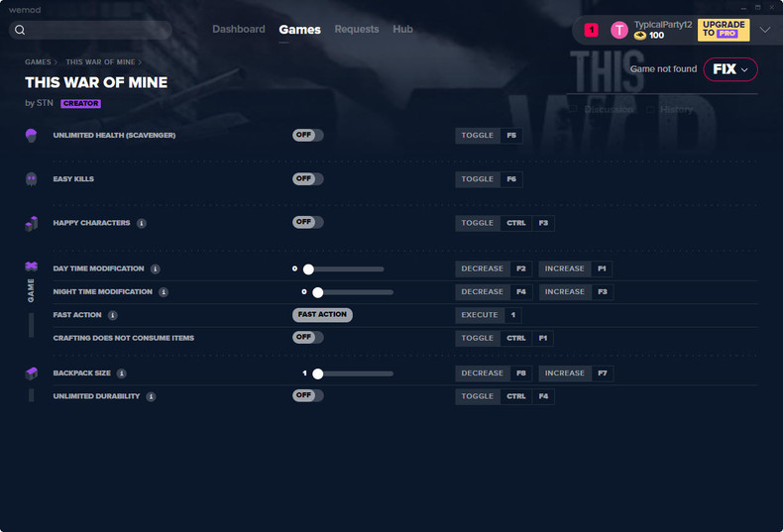Show info for Happy Characters
The width and height of the screenshot is (783, 532).
142,223
